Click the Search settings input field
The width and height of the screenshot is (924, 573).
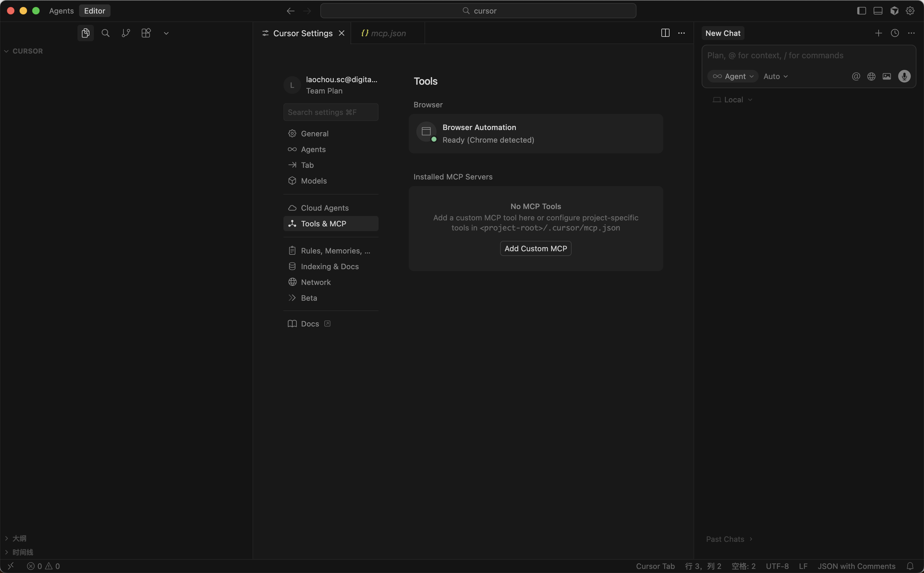coord(330,112)
